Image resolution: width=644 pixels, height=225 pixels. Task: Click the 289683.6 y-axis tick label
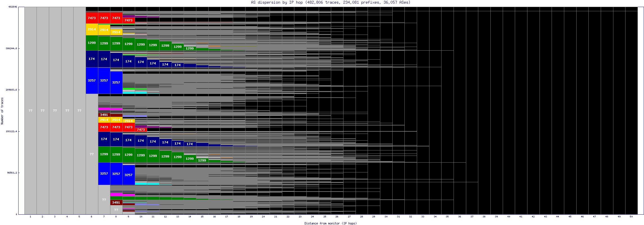point(11,90)
